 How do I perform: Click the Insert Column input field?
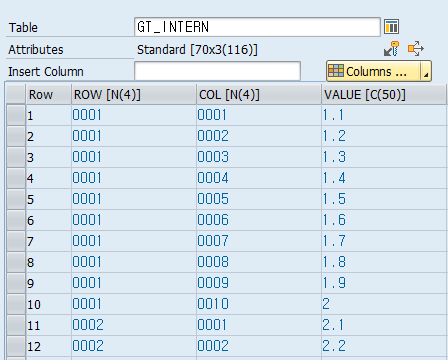click(x=217, y=71)
